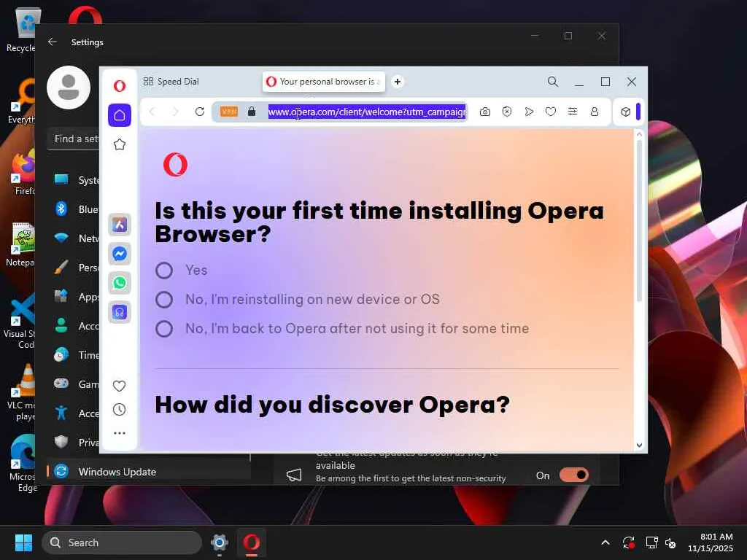Viewport: 747px width, 560px height.
Task: Click the Opera forward navigation arrow
Action: [175, 112]
